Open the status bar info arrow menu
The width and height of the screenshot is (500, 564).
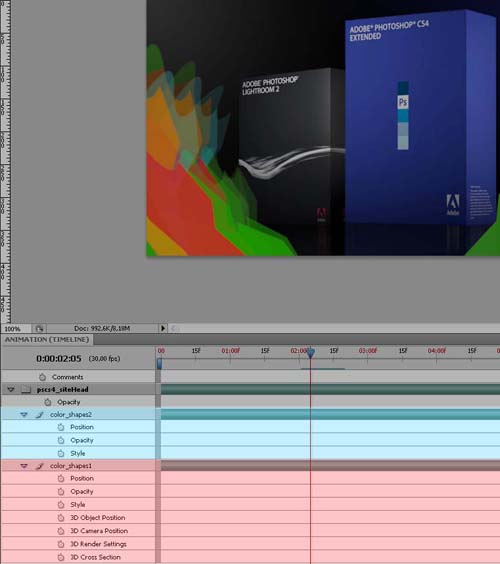(163, 328)
